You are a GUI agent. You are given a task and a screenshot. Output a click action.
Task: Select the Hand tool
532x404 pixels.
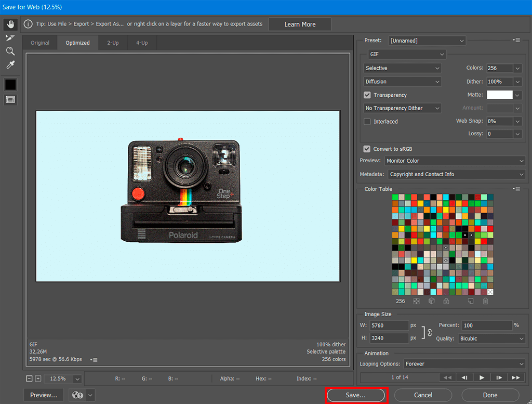coord(10,24)
